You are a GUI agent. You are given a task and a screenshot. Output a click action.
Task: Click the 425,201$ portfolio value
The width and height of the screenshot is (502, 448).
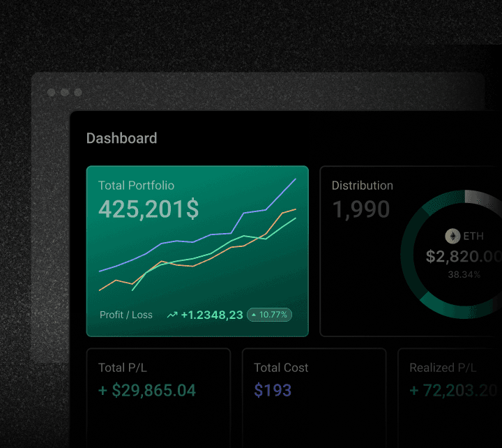click(x=148, y=209)
